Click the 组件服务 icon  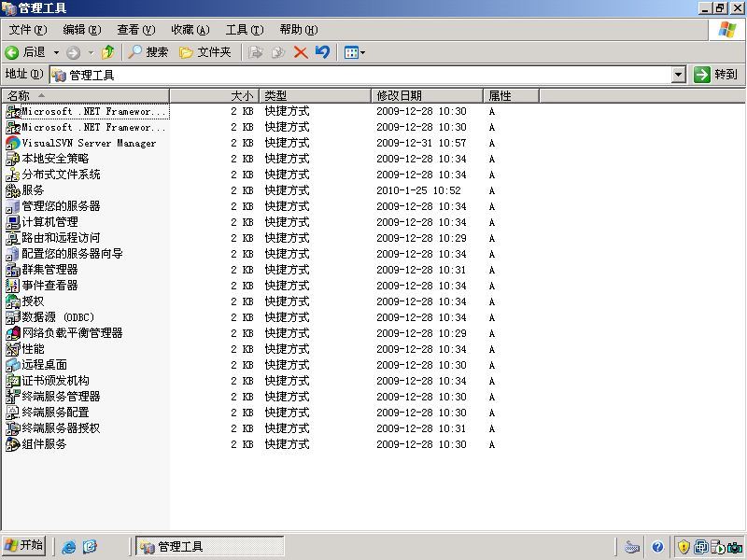click(12, 444)
